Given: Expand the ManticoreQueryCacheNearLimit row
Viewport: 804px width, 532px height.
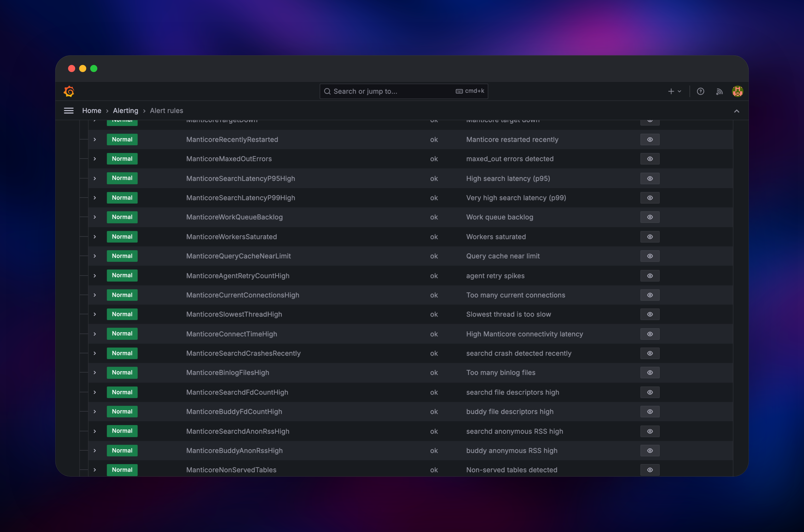Looking at the screenshot, I should click(x=95, y=256).
